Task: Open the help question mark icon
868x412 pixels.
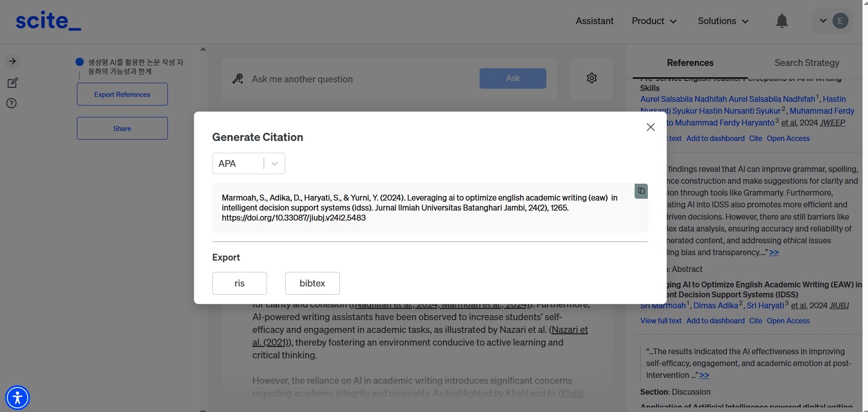Action: point(12,103)
